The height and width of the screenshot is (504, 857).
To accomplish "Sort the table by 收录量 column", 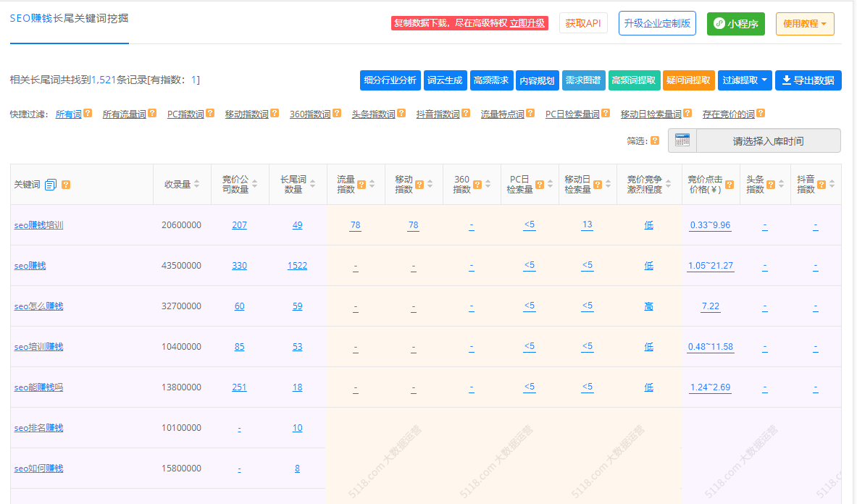I will tap(198, 185).
